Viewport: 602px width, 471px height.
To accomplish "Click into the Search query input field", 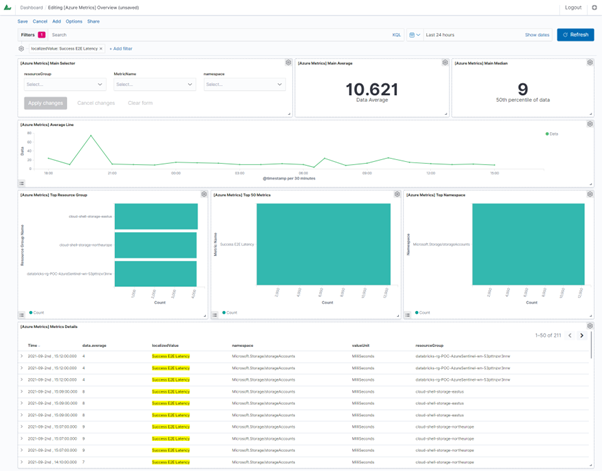I will click(x=221, y=35).
